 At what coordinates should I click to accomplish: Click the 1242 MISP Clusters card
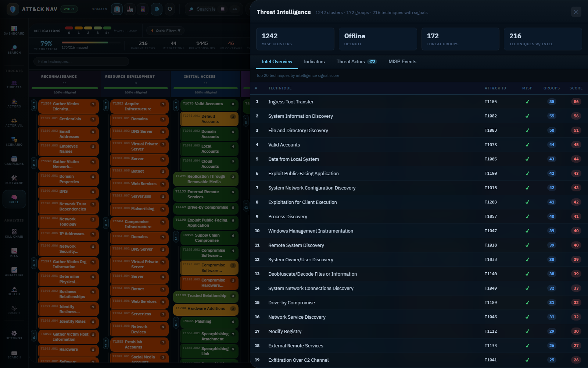point(295,39)
